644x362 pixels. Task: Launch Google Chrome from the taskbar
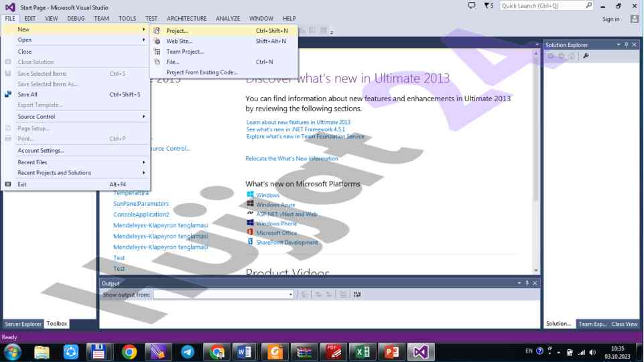129,352
